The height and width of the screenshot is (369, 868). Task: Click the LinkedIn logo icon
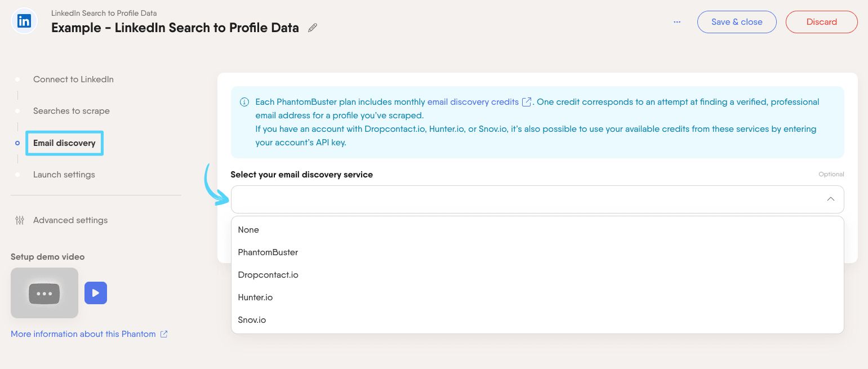(24, 21)
